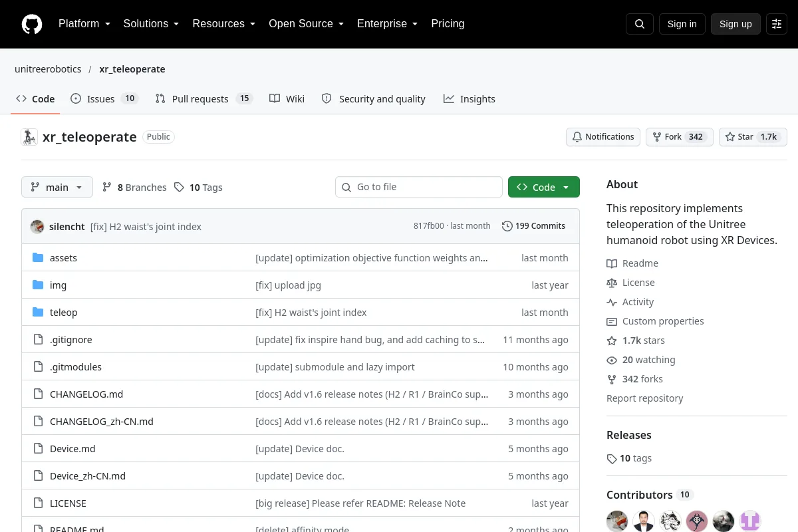Click the note icon beside Custom properties
Screen dimensions: 798x532
pyautogui.click(x=612, y=321)
